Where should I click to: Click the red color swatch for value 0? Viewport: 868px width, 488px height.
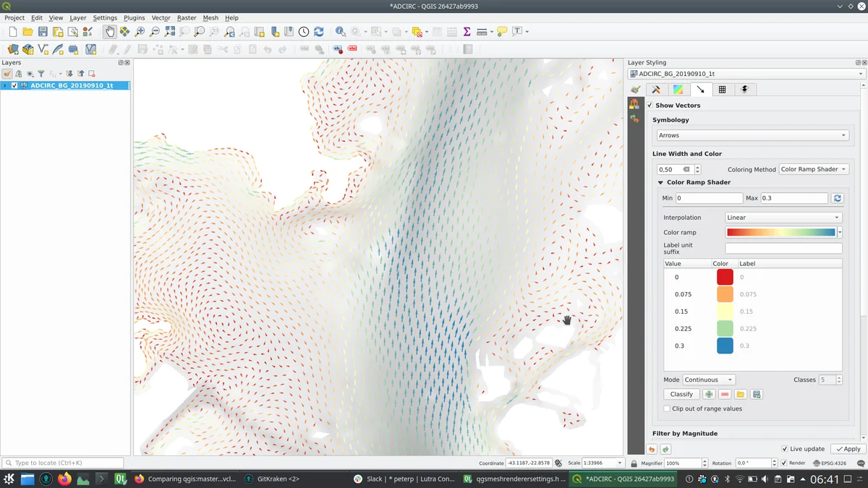(x=725, y=277)
